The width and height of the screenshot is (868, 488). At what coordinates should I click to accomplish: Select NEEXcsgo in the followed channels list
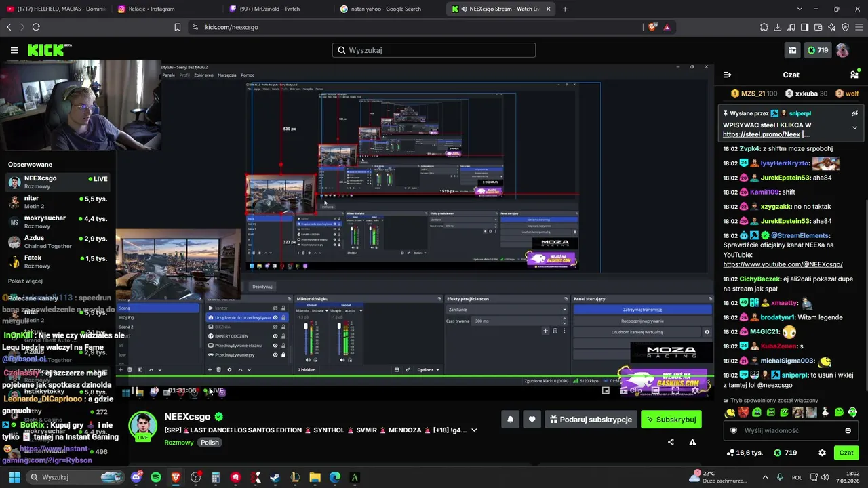point(58,182)
